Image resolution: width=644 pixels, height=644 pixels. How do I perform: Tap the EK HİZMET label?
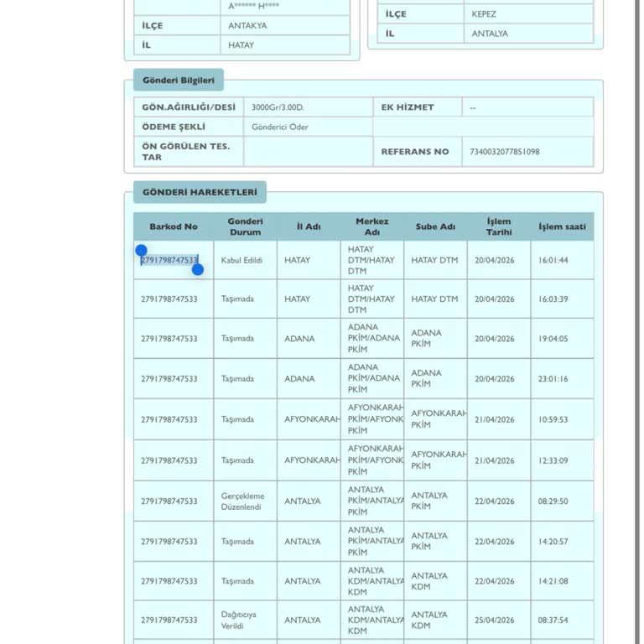(408, 107)
